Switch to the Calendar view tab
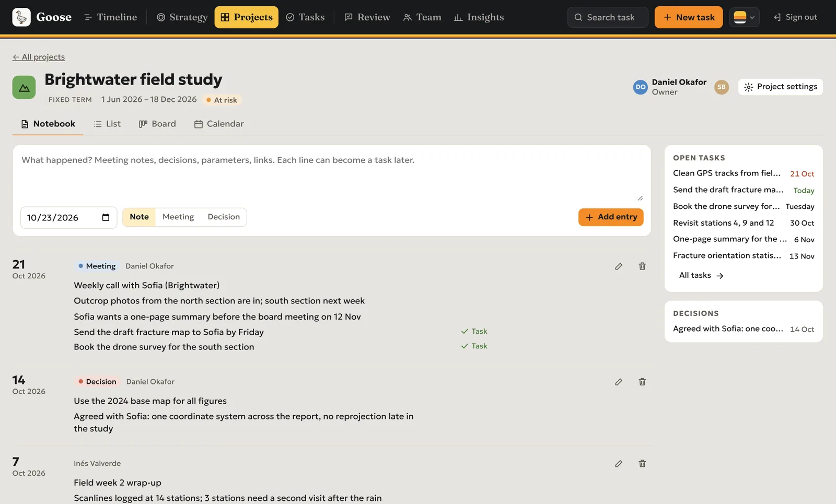 coord(219,124)
